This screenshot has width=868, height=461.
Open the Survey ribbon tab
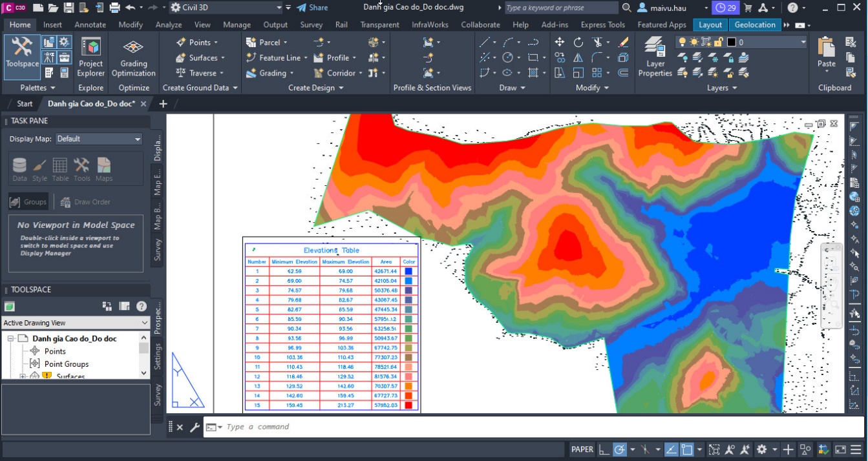tap(312, 25)
